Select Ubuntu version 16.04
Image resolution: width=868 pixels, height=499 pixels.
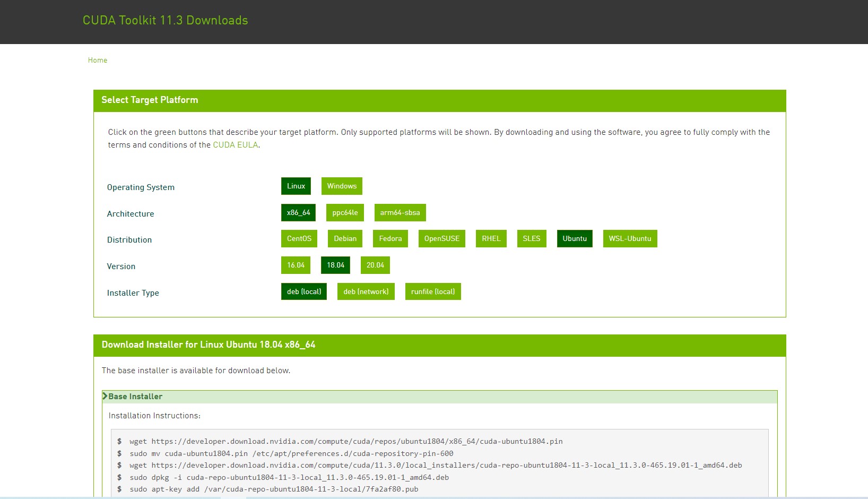pyautogui.click(x=296, y=265)
